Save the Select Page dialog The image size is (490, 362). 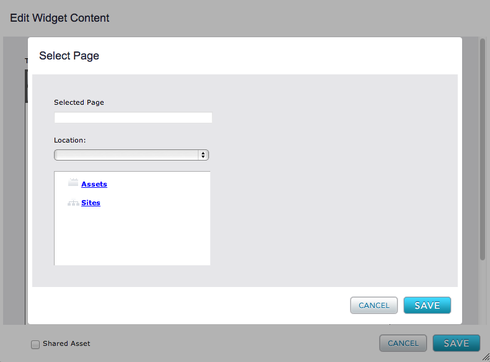coord(427,305)
